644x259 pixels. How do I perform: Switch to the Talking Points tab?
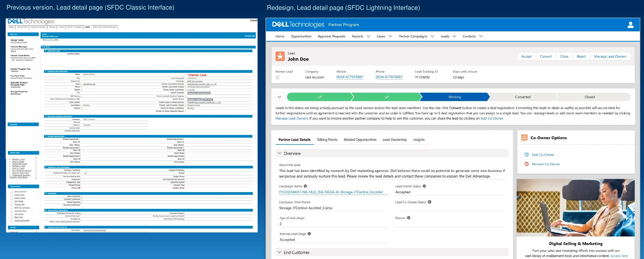(x=327, y=140)
